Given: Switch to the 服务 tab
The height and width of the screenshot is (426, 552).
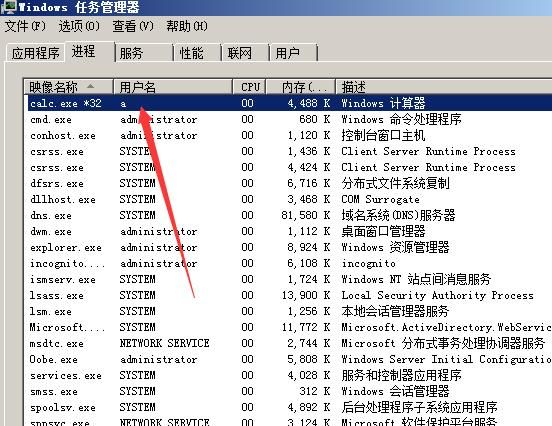Looking at the screenshot, I should [144, 53].
